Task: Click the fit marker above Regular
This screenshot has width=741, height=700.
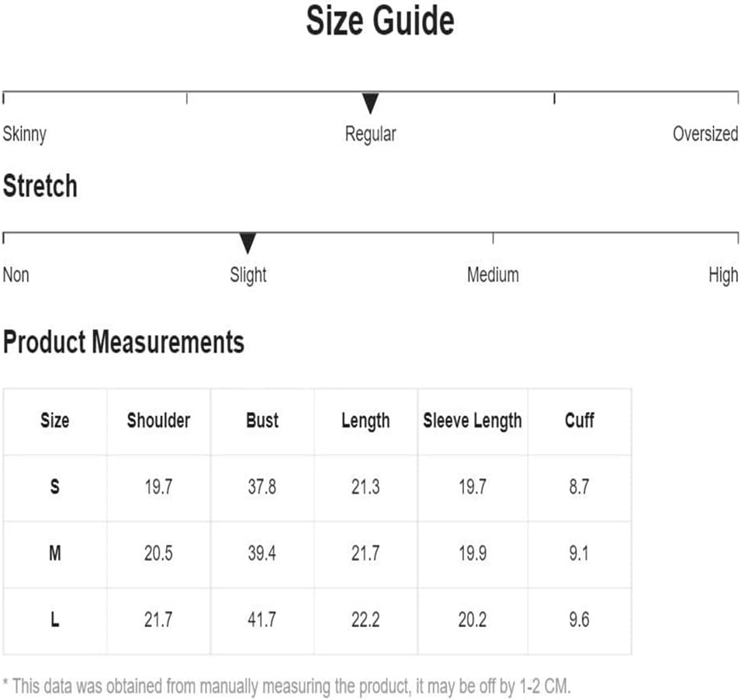Action: click(x=370, y=103)
